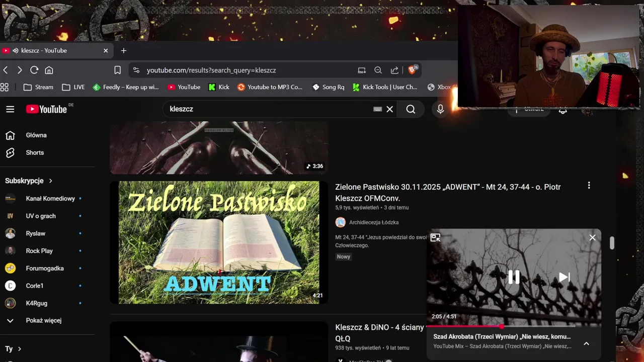
Task: Open the LIVE bookmark folder
Action: (x=73, y=87)
